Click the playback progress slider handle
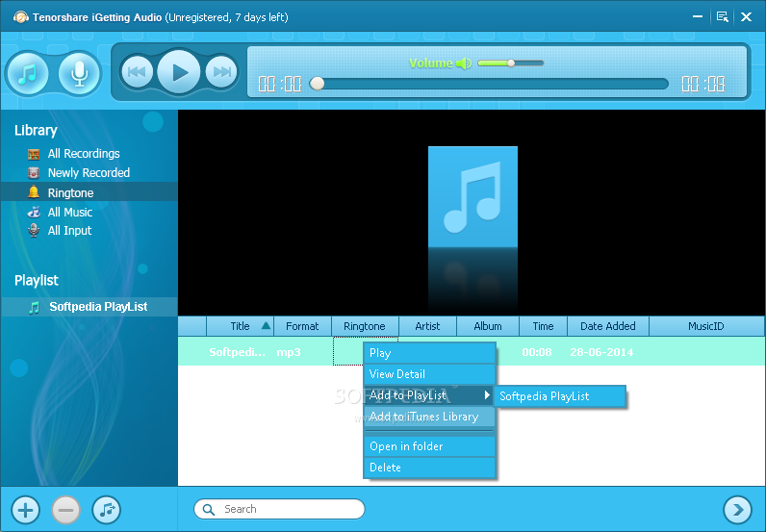The width and height of the screenshot is (766, 532). (x=317, y=84)
